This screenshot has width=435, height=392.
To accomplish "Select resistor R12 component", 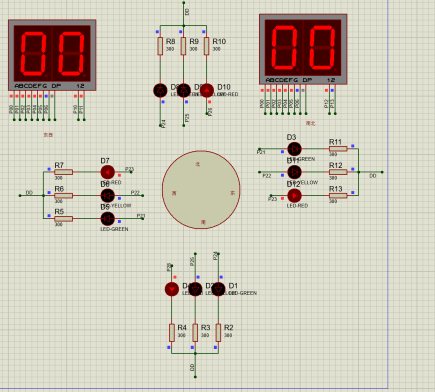I will [x=338, y=172].
